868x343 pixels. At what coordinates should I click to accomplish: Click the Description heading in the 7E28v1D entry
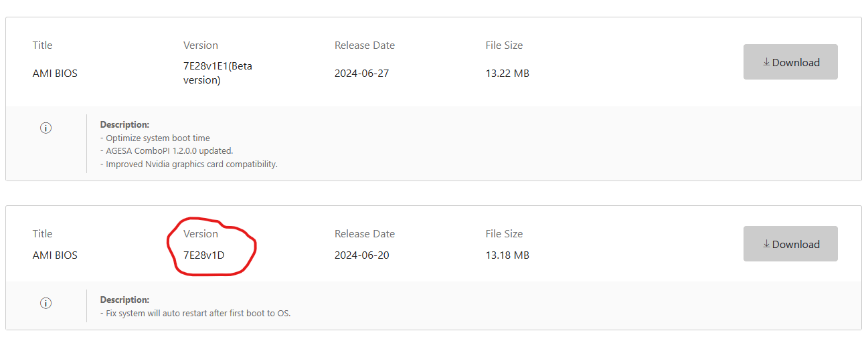(x=124, y=300)
